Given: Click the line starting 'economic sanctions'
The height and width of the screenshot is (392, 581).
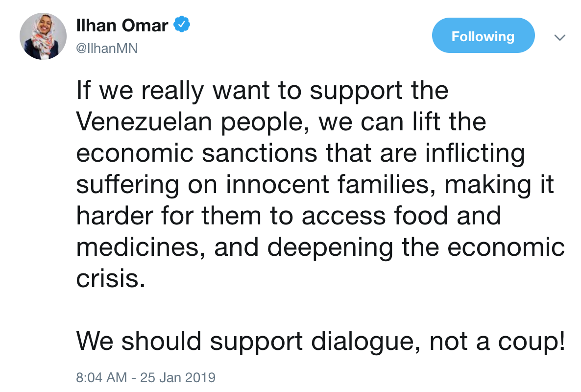Looking at the screenshot, I should 300,153.
